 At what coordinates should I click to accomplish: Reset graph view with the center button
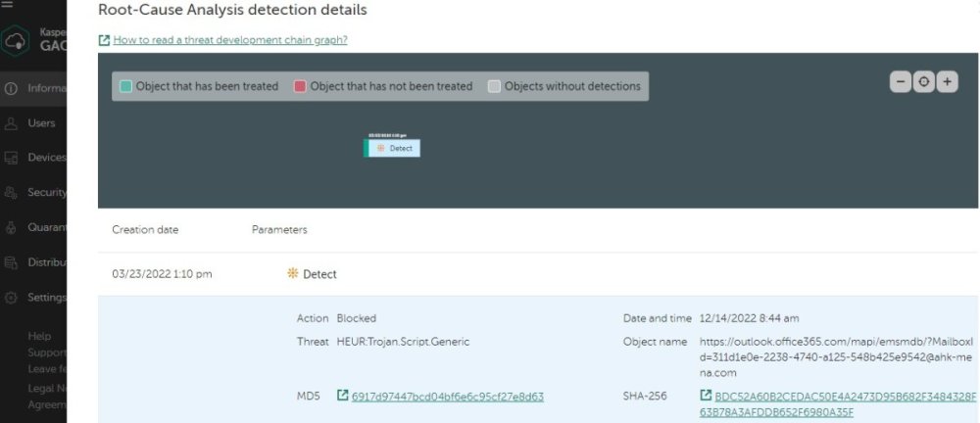(923, 82)
